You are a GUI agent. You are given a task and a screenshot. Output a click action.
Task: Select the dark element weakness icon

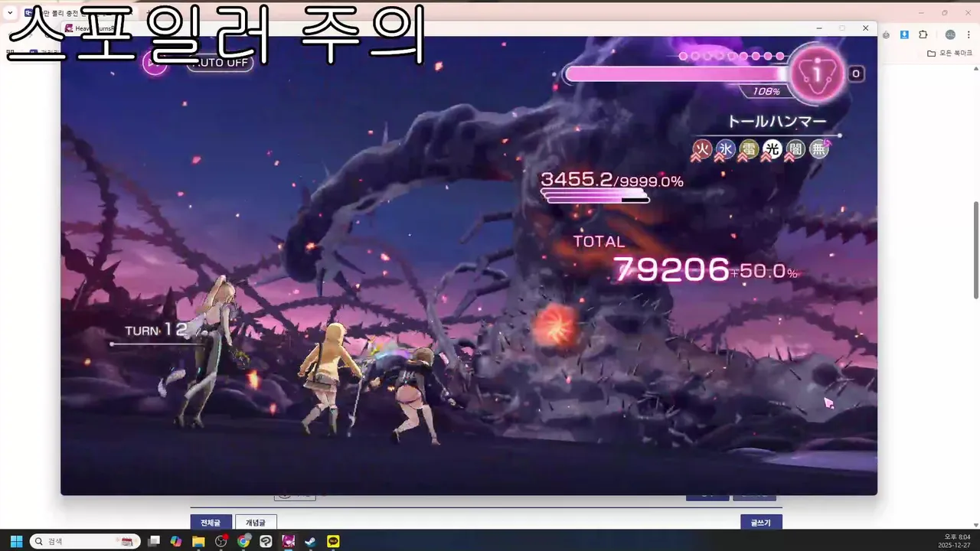(x=795, y=149)
